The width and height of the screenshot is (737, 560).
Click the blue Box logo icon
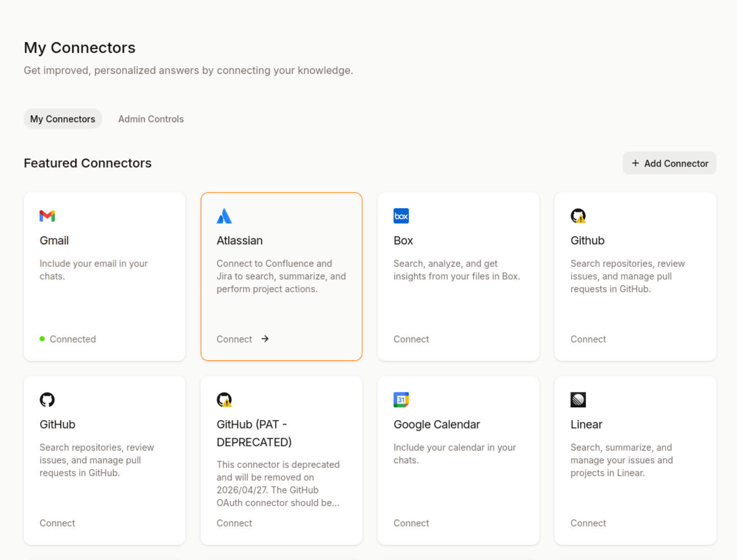coord(401,216)
